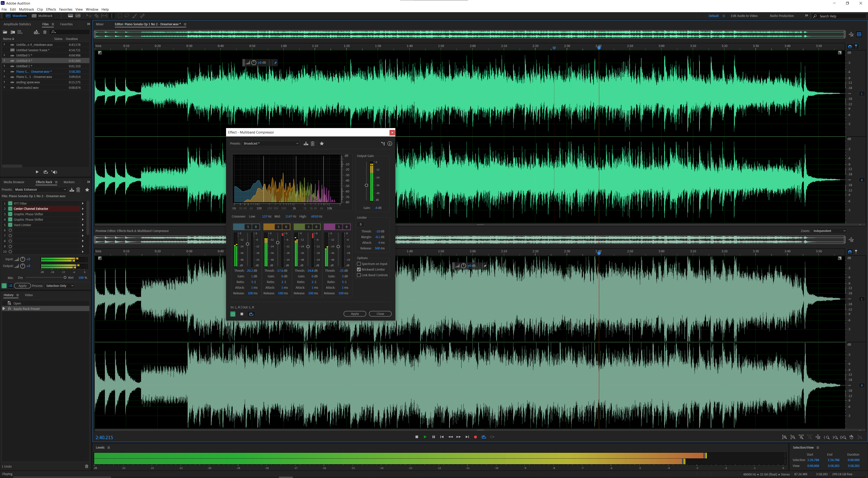
Task: Click the compressor favorite star icon
Action: tap(322, 143)
